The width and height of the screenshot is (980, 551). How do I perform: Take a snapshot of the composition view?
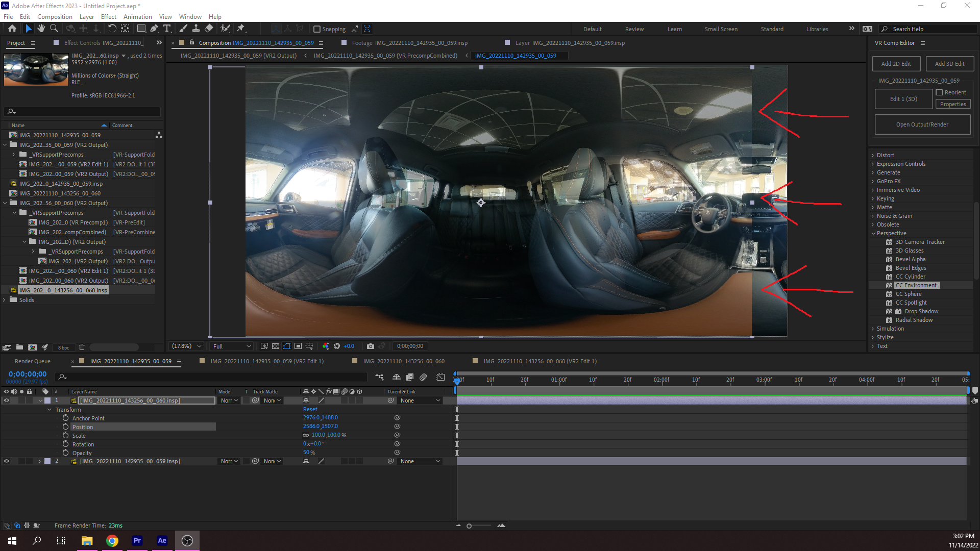(x=371, y=346)
